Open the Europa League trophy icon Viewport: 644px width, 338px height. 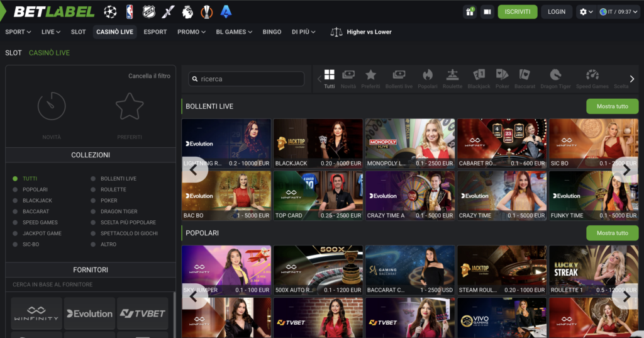click(x=206, y=12)
